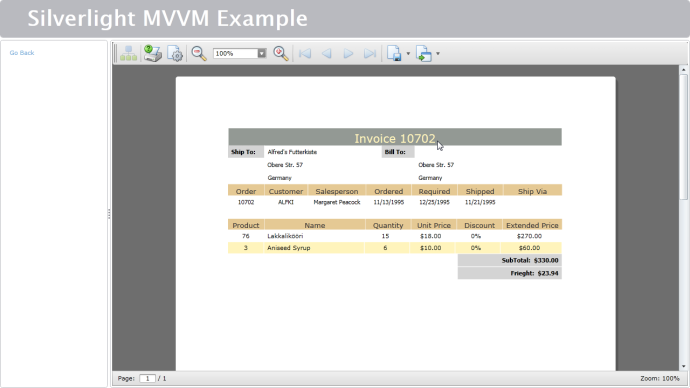Viewport: 690px width, 388px height.
Task: Click the SubTotal $330.00 row
Action: coord(510,260)
